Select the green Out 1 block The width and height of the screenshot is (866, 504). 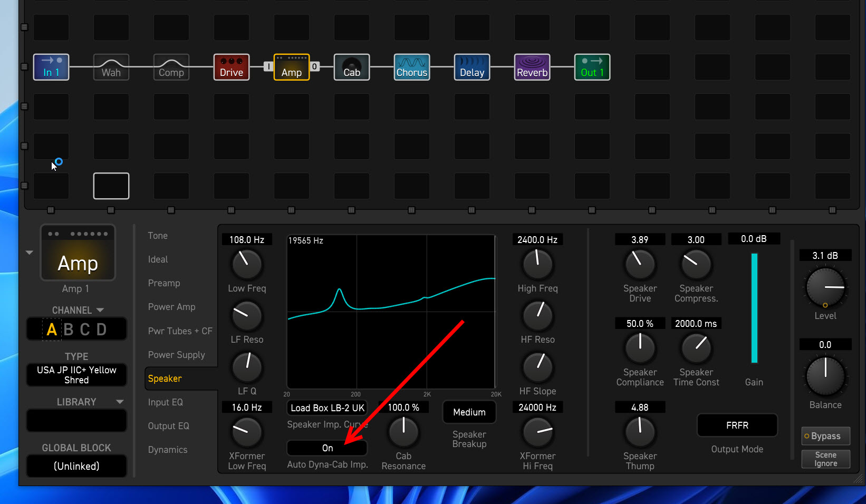592,67
